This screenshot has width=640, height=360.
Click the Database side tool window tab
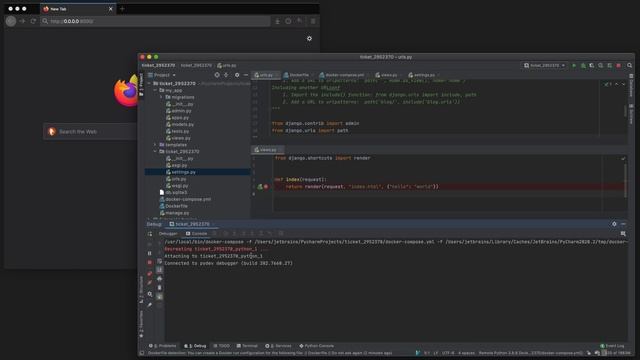pos(631,86)
